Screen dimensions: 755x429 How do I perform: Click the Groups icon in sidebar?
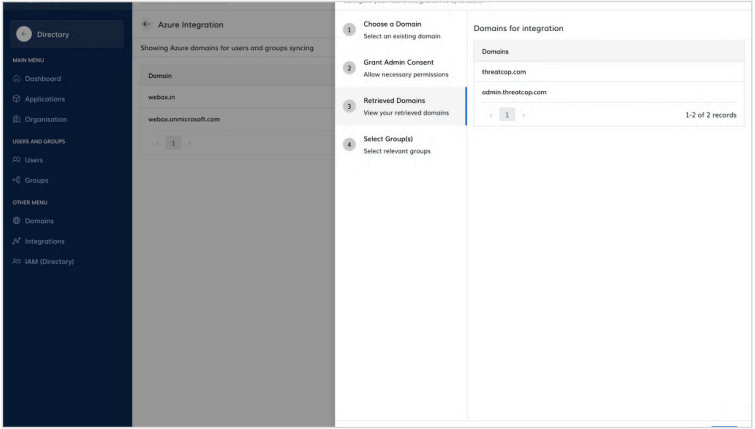pos(15,180)
